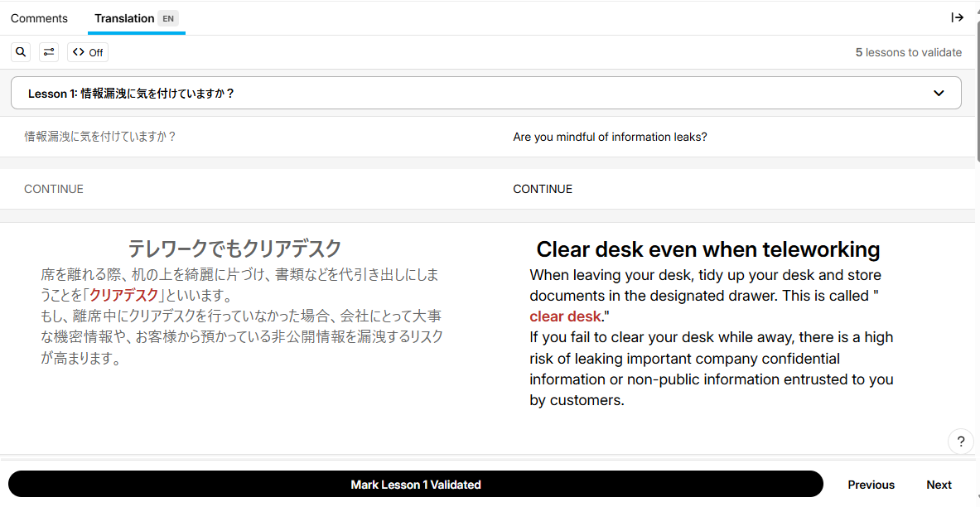Switch to the Comments tab
This screenshot has height=507, width=980.
(x=39, y=18)
